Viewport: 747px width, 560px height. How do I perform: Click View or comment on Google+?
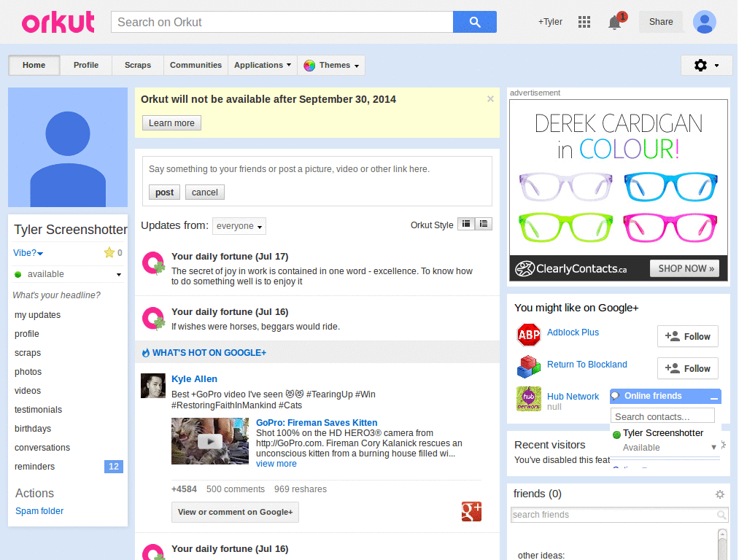click(236, 512)
